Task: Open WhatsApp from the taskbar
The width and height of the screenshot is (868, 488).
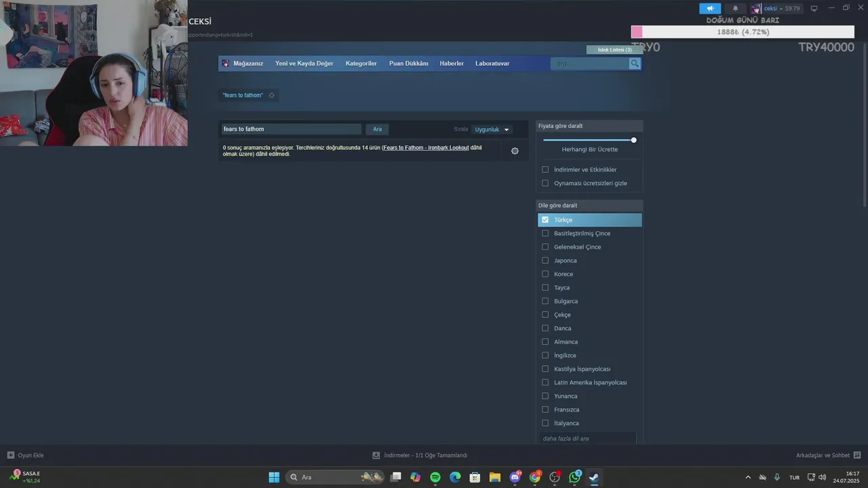Action: (575, 477)
